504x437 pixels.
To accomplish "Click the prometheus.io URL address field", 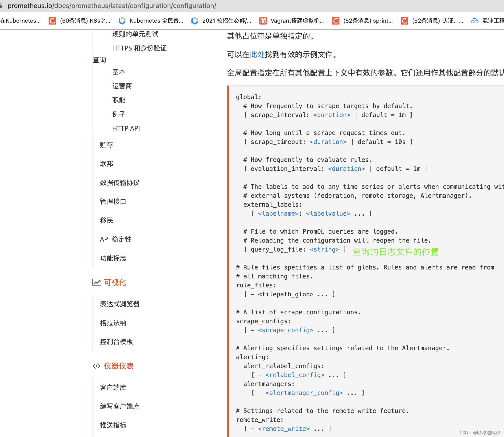I will tap(112, 6).
